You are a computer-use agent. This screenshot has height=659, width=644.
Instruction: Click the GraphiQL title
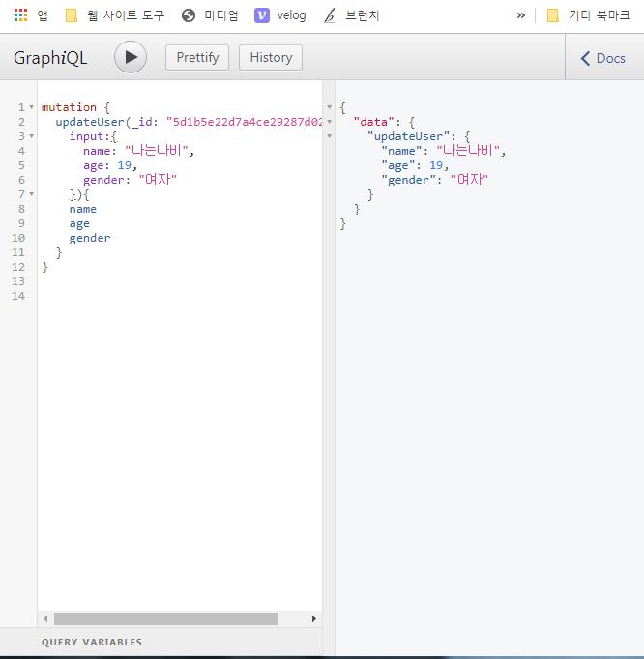click(50, 58)
